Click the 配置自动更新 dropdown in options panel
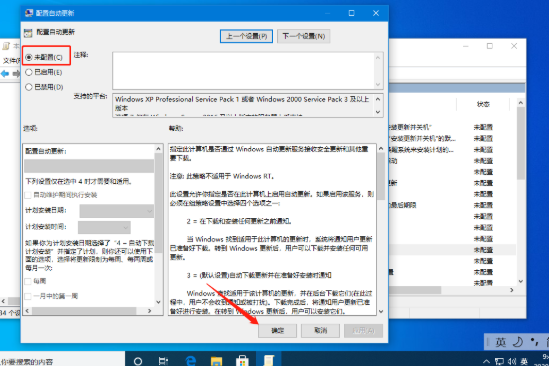 [x=89, y=166]
